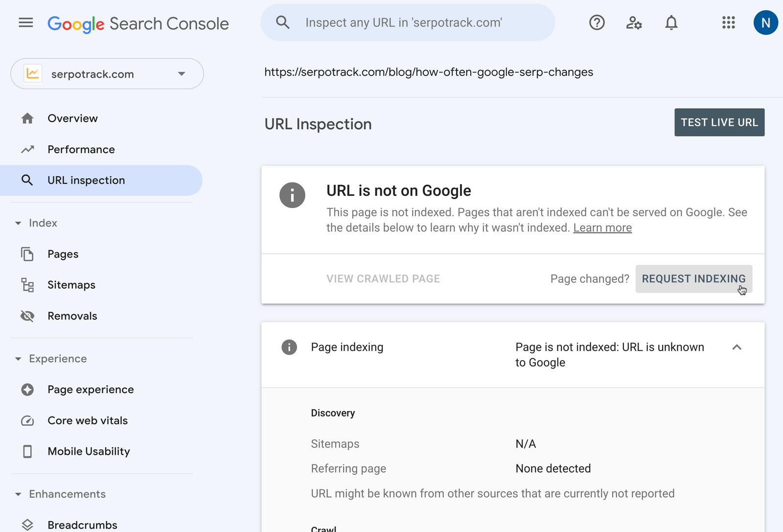Click the search magnifier icon in inspect bar

click(283, 23)
